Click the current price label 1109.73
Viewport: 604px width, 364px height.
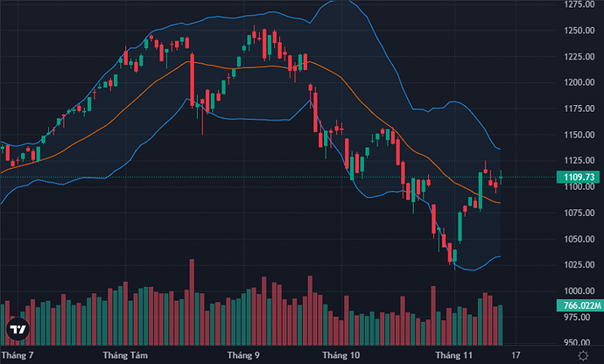tap(578, 178)
